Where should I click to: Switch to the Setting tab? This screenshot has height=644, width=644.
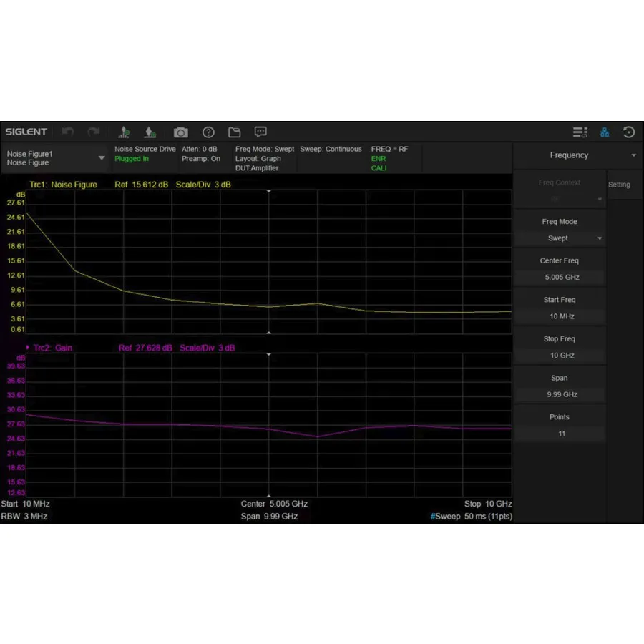pyautogui.click(x=620, y=184)
